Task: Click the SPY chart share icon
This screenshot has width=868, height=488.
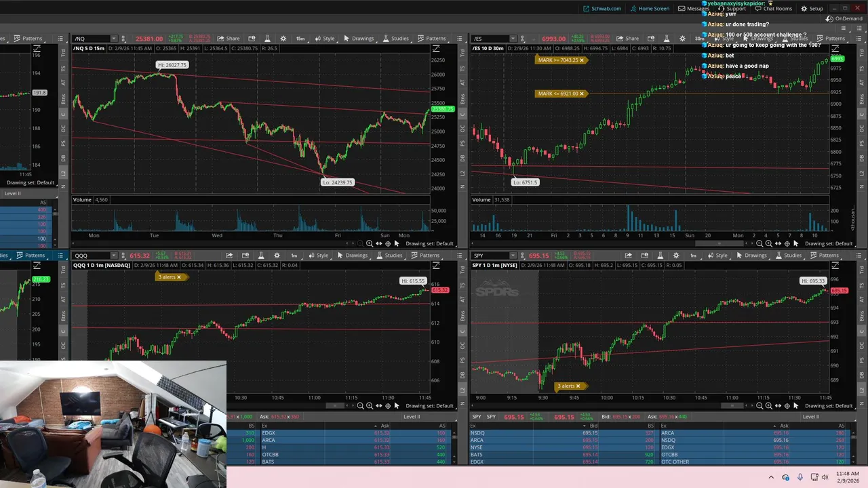Action: click(x=629, y=256)
